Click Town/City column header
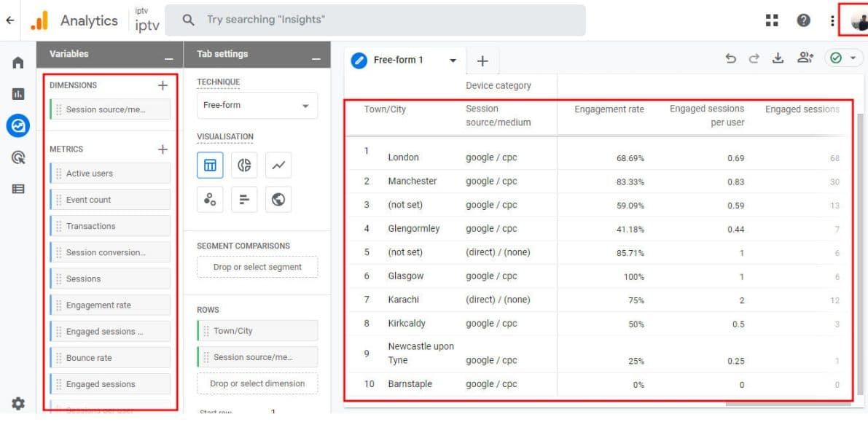The width and height of the screenshot is (868, 425). pyautogui.click(x=385, y=109)
